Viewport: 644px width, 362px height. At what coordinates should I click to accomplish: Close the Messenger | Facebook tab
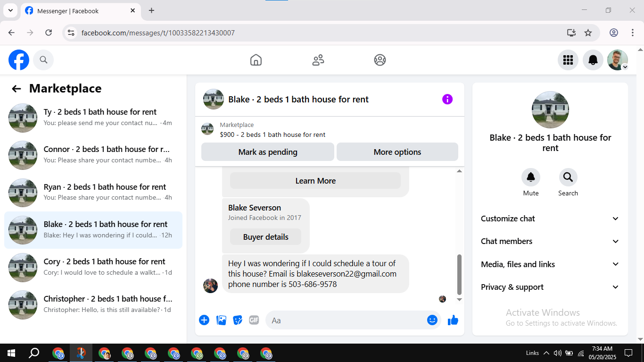pyautogui.click(x=133, y=10)
